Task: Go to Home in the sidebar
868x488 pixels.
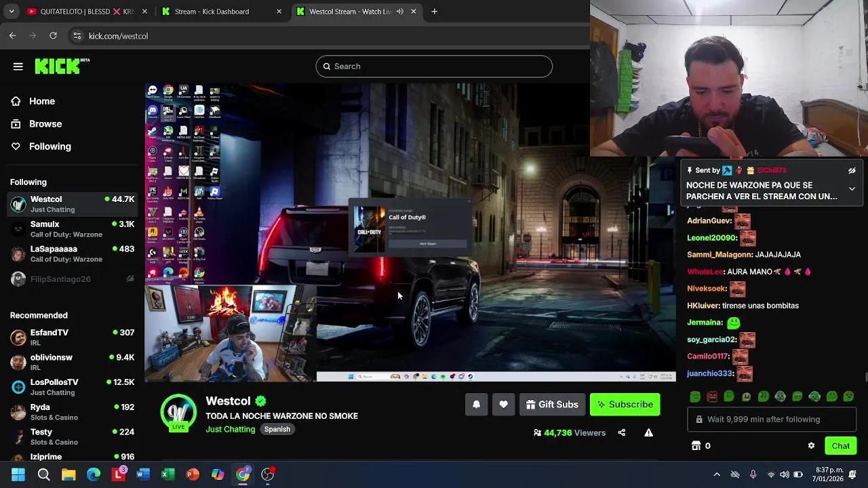Action: (x=42, y=101)
